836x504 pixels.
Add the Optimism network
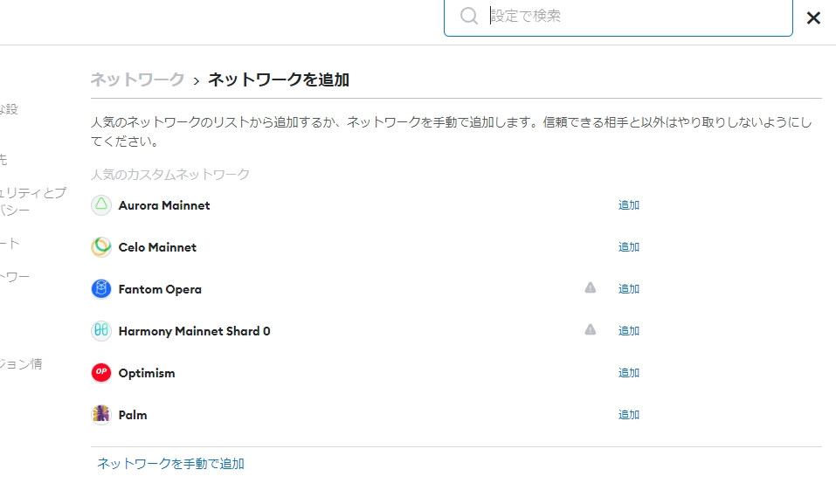pyautogui.click(x=629, y=373)
